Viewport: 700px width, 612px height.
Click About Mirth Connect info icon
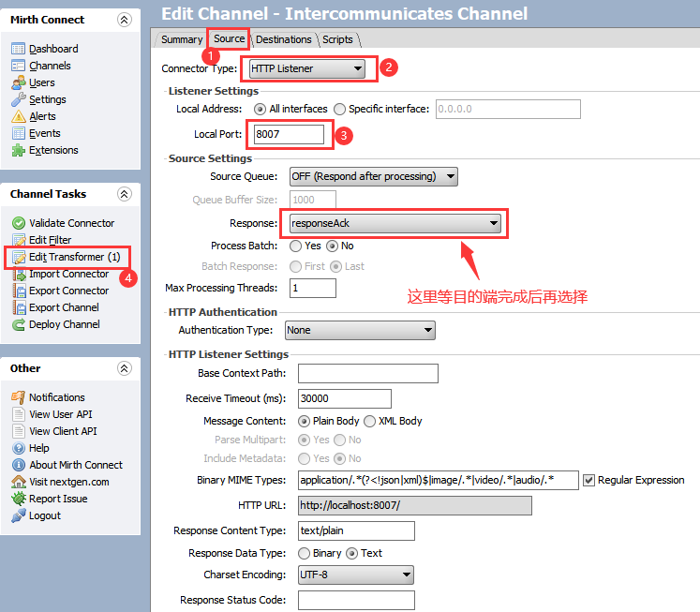19,465
